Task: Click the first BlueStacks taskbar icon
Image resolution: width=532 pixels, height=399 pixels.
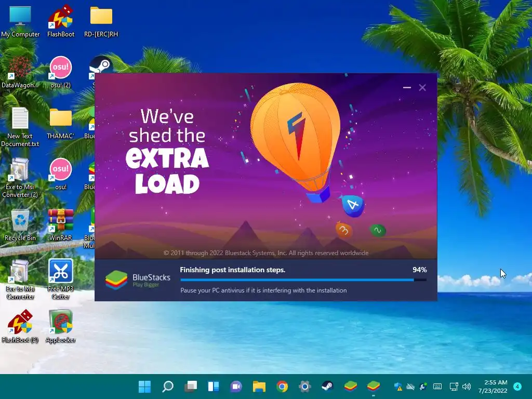Action: tap(351, 387)
